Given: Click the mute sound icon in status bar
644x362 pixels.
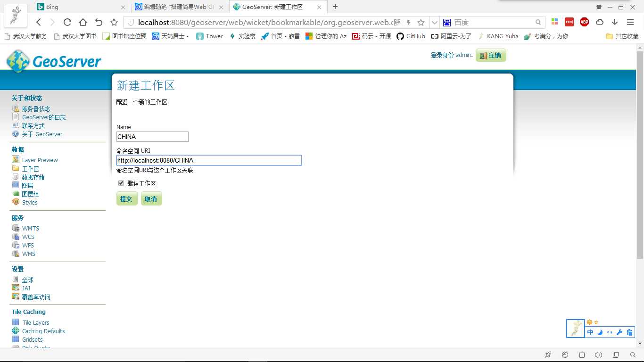Looking at the screenshot, I should [x=599, y=355].
